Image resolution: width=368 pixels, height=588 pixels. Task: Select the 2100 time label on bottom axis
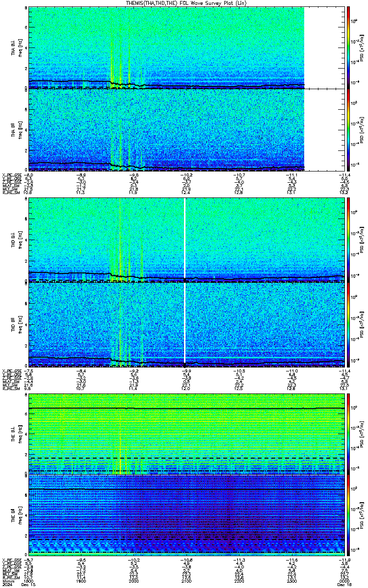[186, 580]
